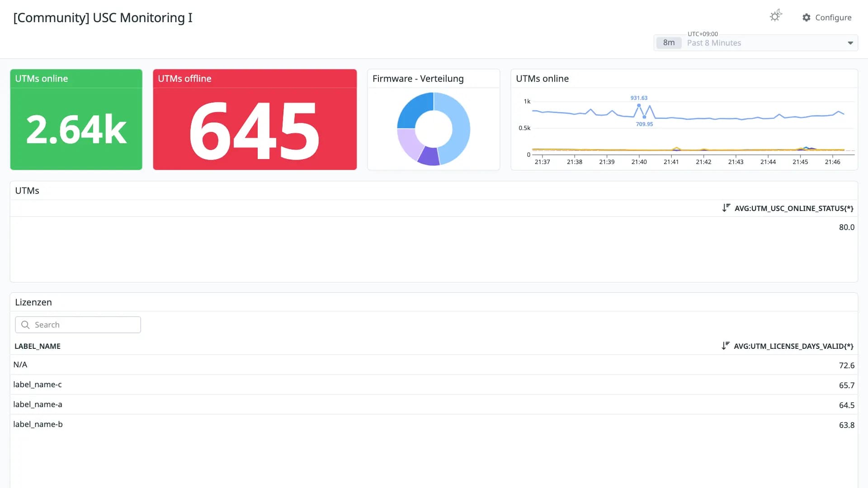Click the Lizenzen Search input field
This screenshot has height=488, width=868.
click(78, 325)
